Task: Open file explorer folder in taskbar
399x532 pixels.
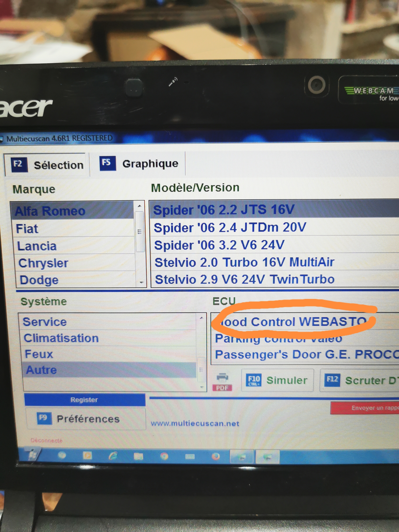Action: (x=139, y=456)
